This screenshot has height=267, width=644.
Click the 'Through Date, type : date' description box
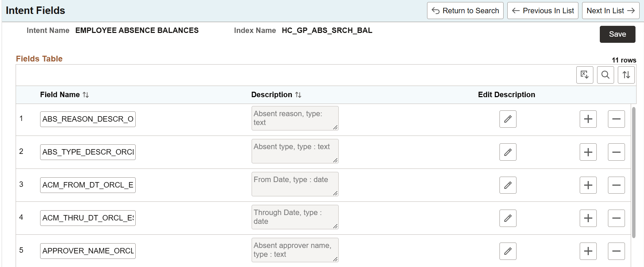click(295, 217)
